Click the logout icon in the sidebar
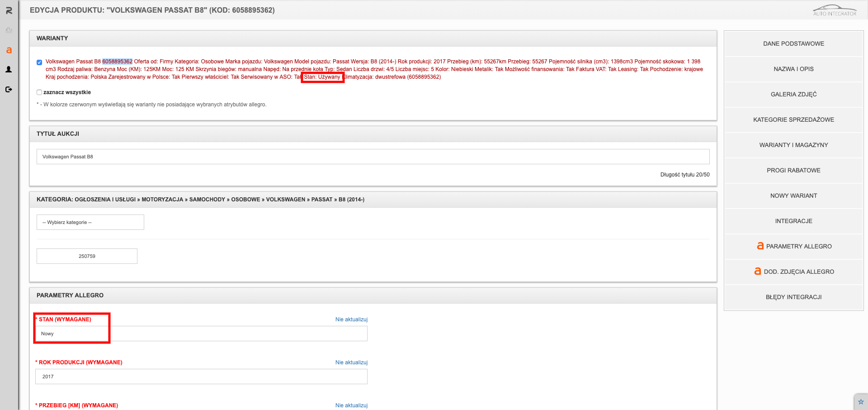 pos(9,90)
